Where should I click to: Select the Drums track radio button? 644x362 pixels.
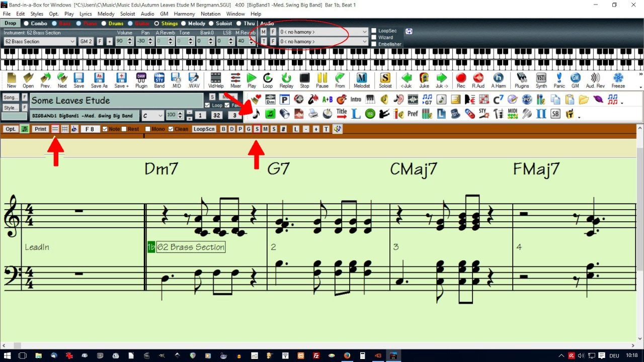click(x=105, y=24)
